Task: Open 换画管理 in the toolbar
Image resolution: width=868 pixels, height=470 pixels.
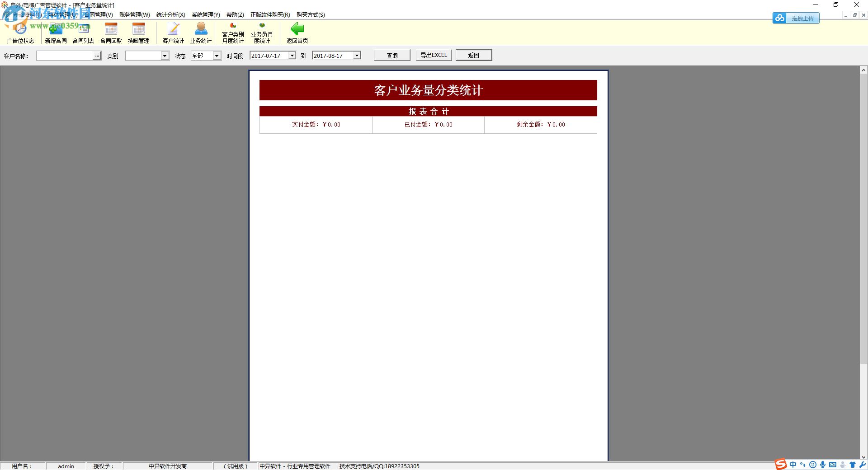Action: coord(138,33)
